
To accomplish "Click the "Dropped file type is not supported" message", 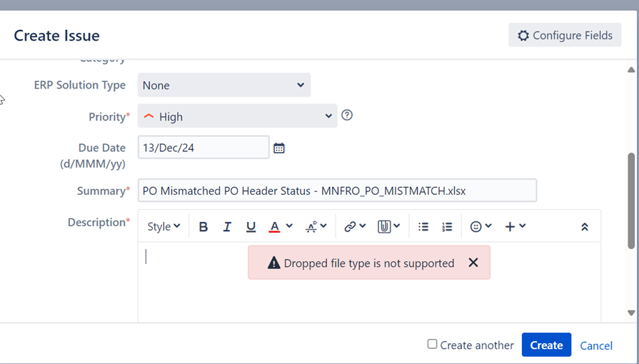I will click(369, 263).
